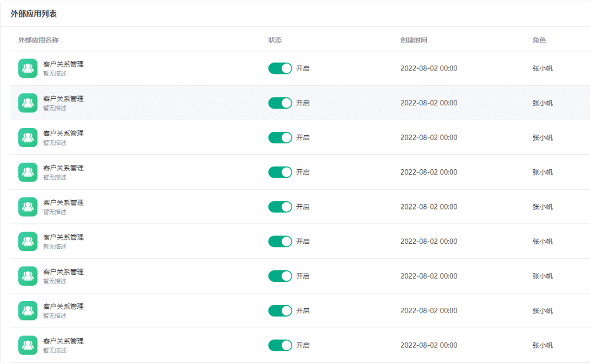This screenshot has height=364, width=590.
Task: Toggle the status switch in highlighted second row
Action: tap(280, 103)
